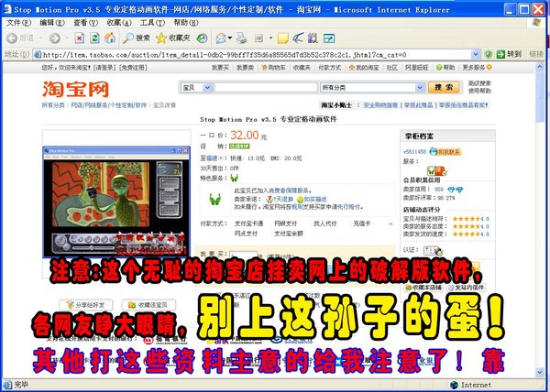Screen dimensions: 550x392
Task: Open the address bar dropdown arrow
Action: coord(475,55)
